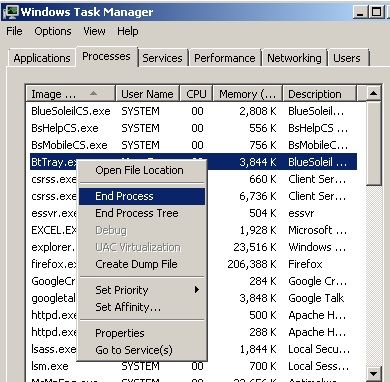Choose Open File Location in context menu

(x=142, y=170)
